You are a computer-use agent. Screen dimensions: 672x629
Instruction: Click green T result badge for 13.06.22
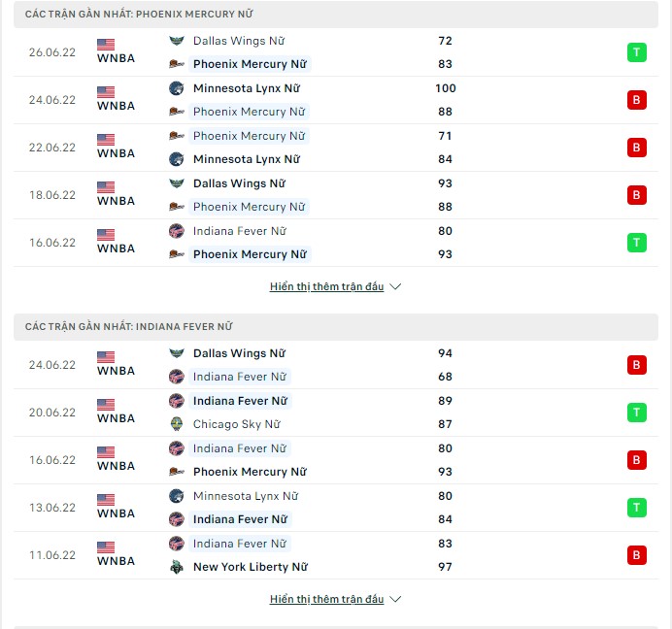tap(636, 508)
